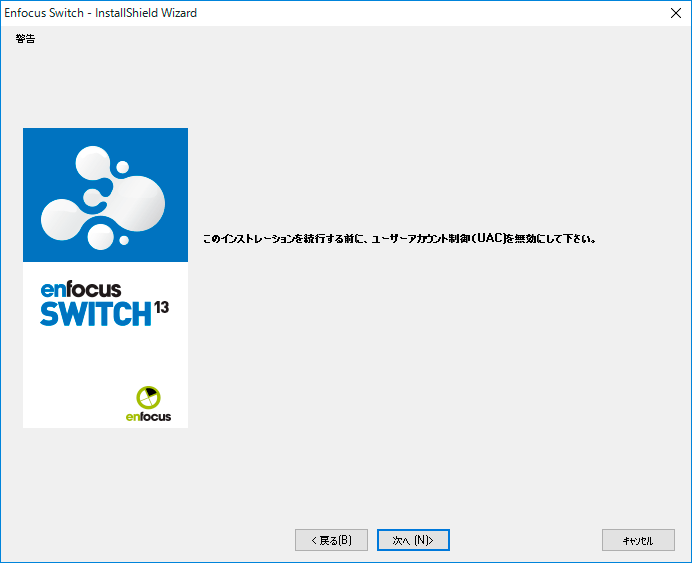692x563 pixels.
Task: Click the 警告 heading text
Action: point(25,39)
